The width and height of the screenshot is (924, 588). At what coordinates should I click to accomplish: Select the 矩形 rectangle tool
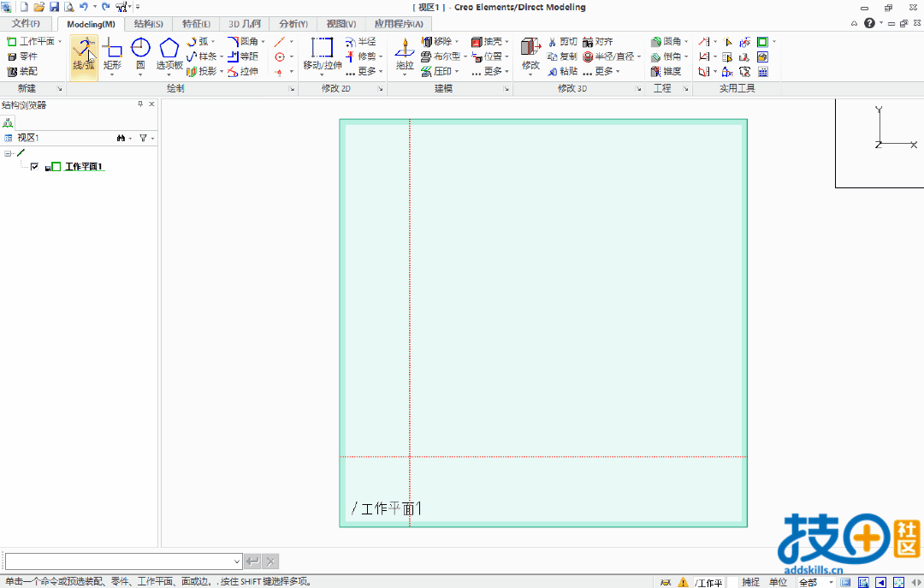tap(112, 53)
